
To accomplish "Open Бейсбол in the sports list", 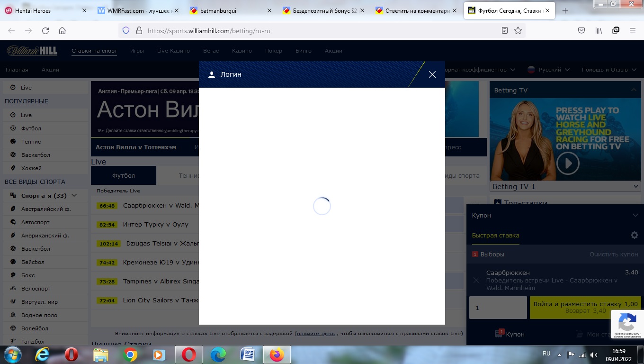I will click(x=45, y=262).
